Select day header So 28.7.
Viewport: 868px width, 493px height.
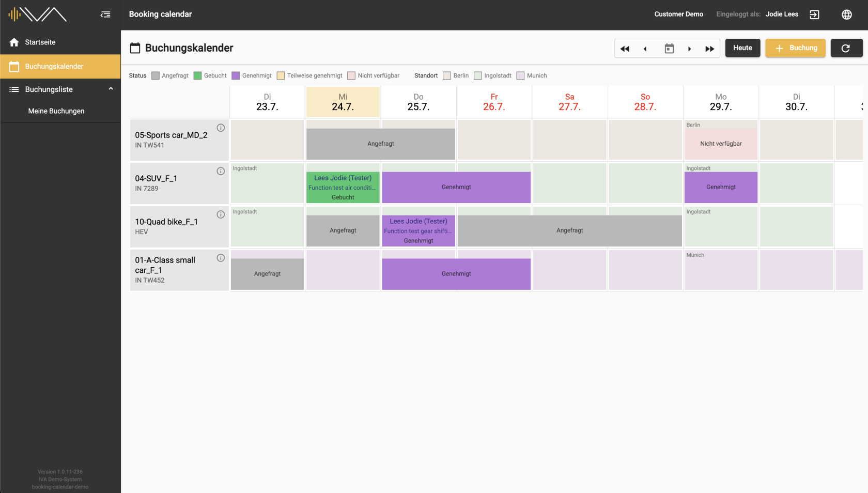point(645,102)
